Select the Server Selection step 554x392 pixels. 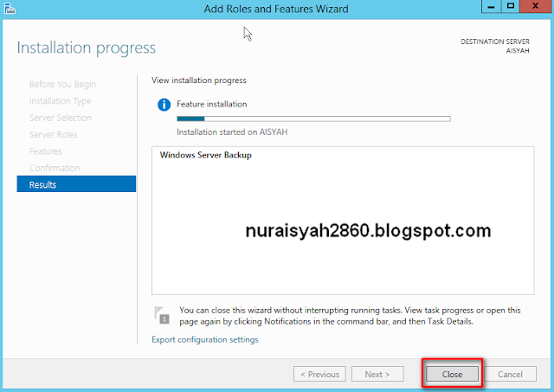pyautogui.click(x=61, y=118)
